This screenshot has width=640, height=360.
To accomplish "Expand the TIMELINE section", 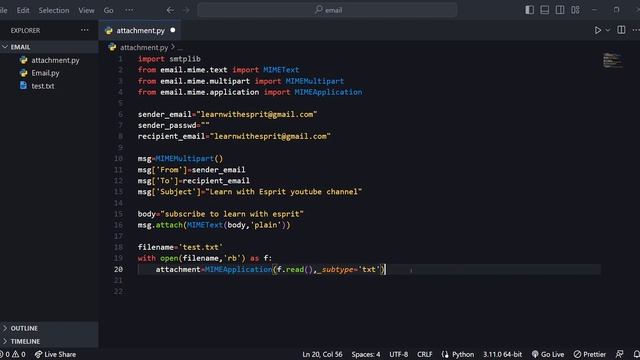I will (49, 341).
